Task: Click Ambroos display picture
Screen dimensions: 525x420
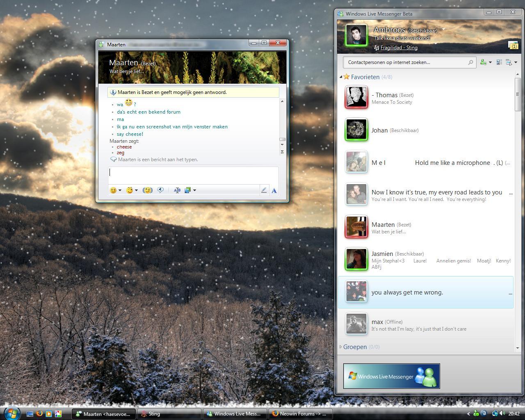Action: tap(356, 35)
